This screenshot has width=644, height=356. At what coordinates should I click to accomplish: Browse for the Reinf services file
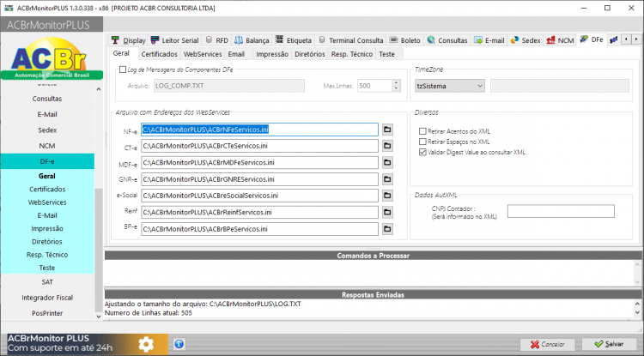[x=387, y=212]
